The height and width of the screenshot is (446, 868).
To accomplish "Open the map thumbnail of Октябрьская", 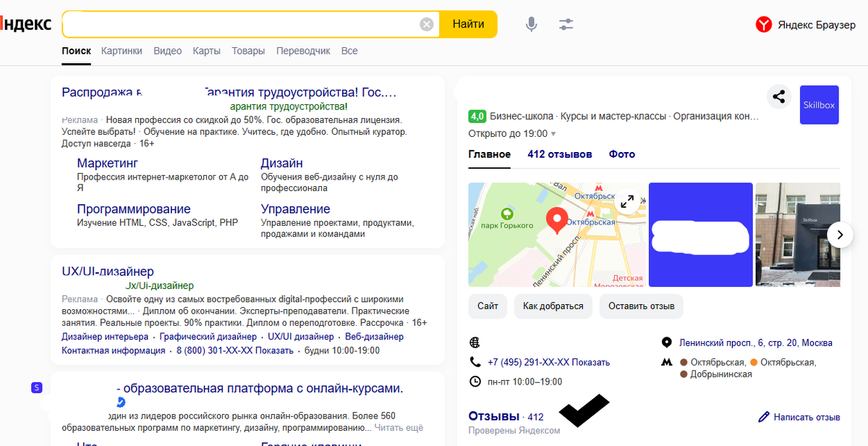I will click(556, 235).
